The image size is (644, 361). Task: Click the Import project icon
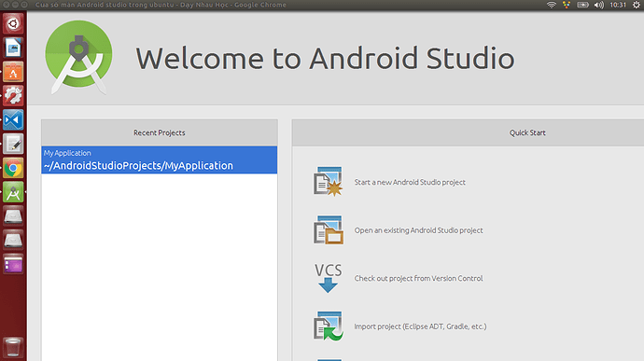pyautogui.click(x=329, y=326)
